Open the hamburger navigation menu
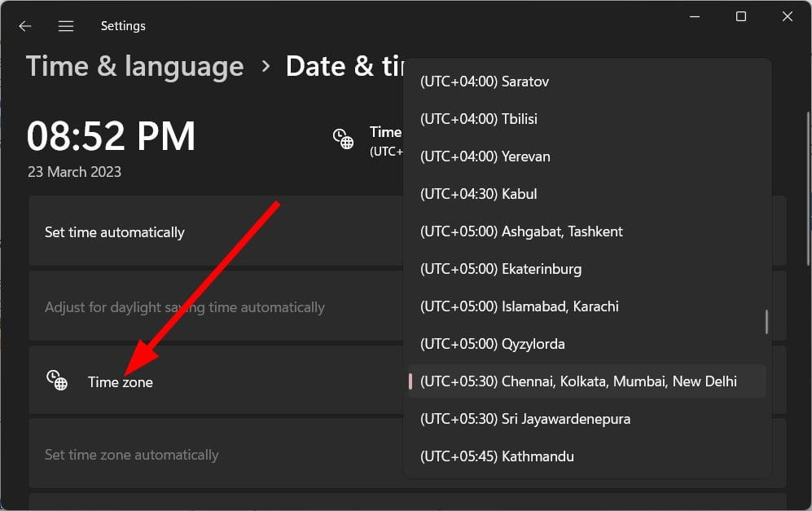Viewport: 812px width, 511px height. (x=66, y=26)
